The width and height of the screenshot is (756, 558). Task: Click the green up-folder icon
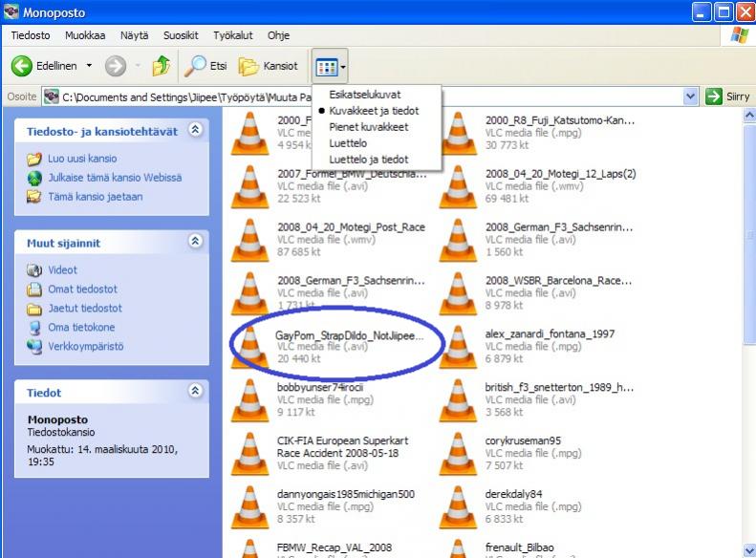click(x=162, y=66)
